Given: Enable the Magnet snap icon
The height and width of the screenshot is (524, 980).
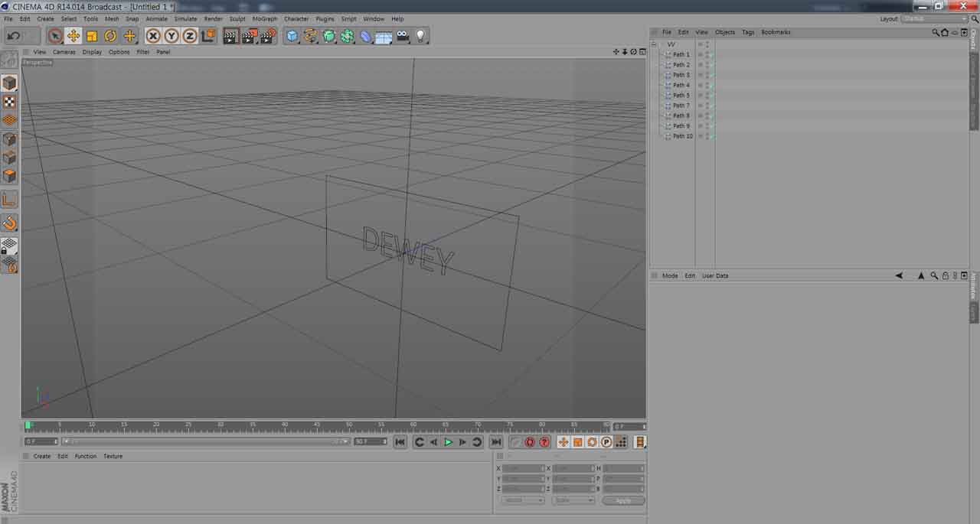Looking at the screenshot, I should pos(9,223).
